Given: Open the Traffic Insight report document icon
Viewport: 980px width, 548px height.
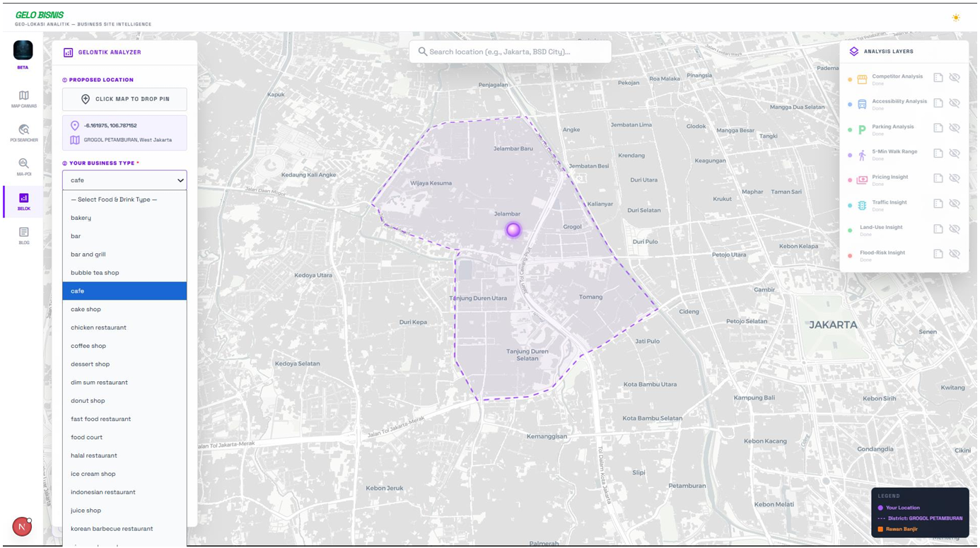Looking at the screenshot, I should point(938,204).
